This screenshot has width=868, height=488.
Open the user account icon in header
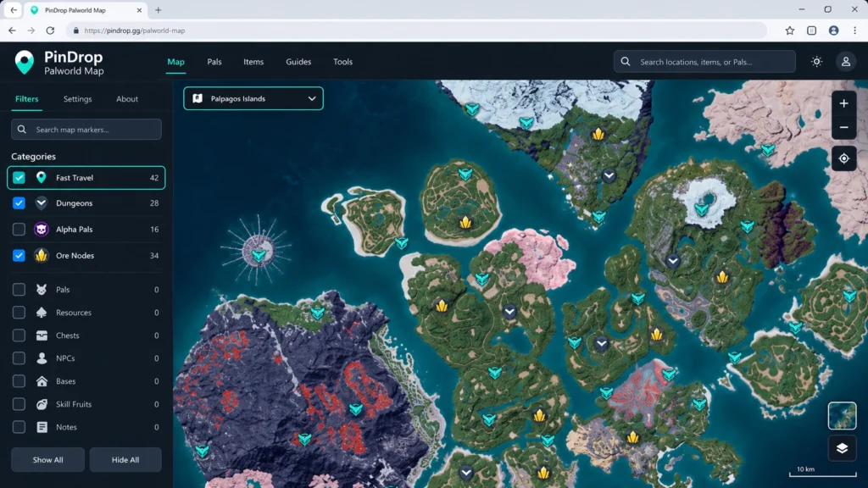click(x=845, y=62)
